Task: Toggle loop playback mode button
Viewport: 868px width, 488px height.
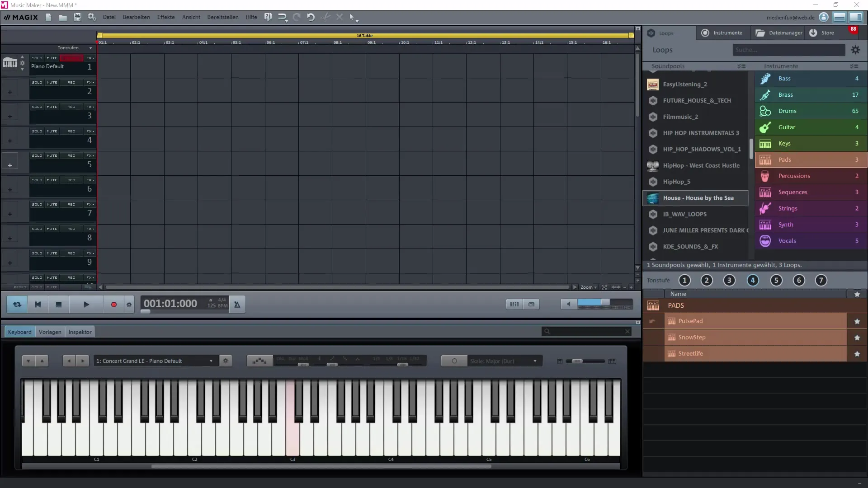Action: tap(17, 305)
